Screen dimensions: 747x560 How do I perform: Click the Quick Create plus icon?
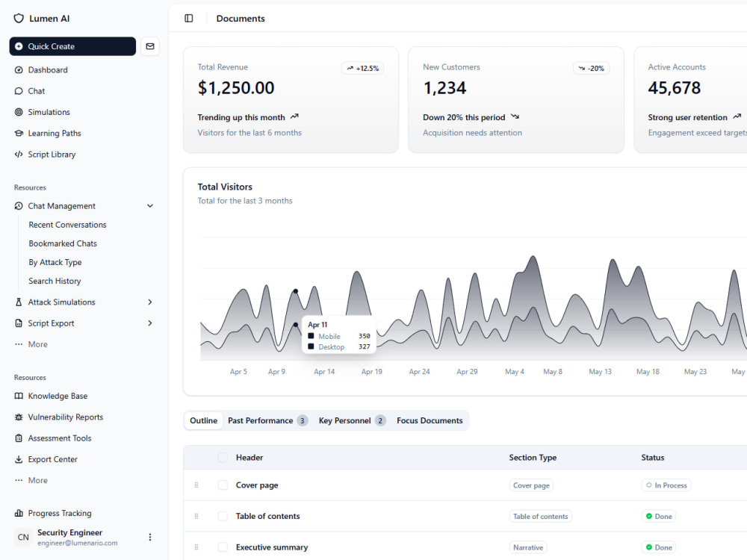(19, 46)
